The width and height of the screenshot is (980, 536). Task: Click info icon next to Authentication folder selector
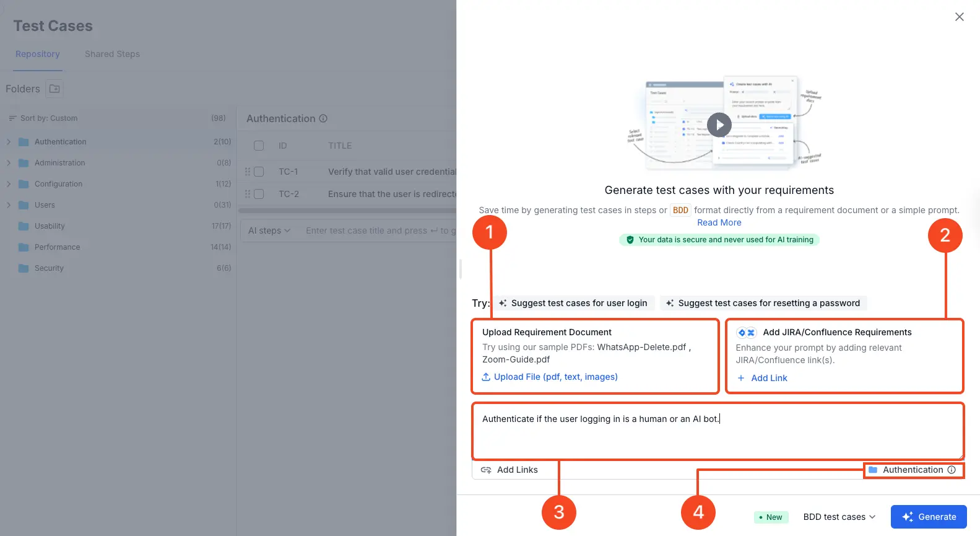(x=952, y=470)
